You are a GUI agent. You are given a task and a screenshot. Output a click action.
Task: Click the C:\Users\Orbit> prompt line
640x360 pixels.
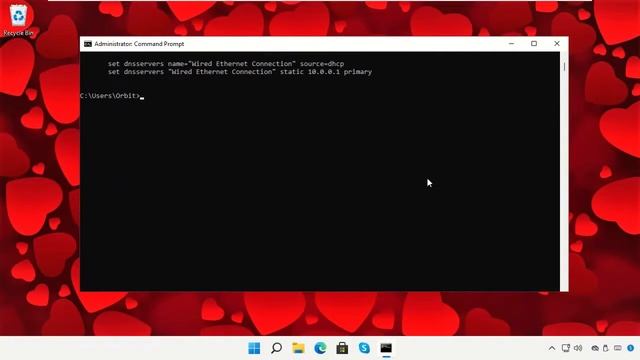click(x=111, y=96)
